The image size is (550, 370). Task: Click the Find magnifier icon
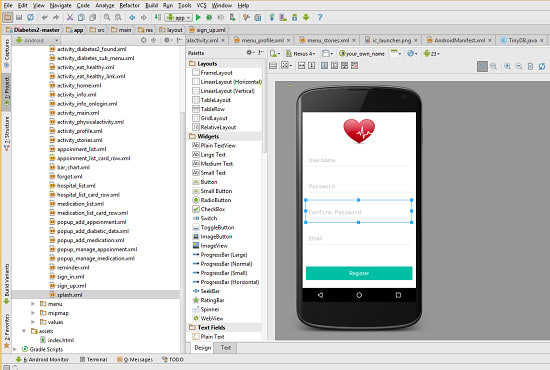coord(107,17)
